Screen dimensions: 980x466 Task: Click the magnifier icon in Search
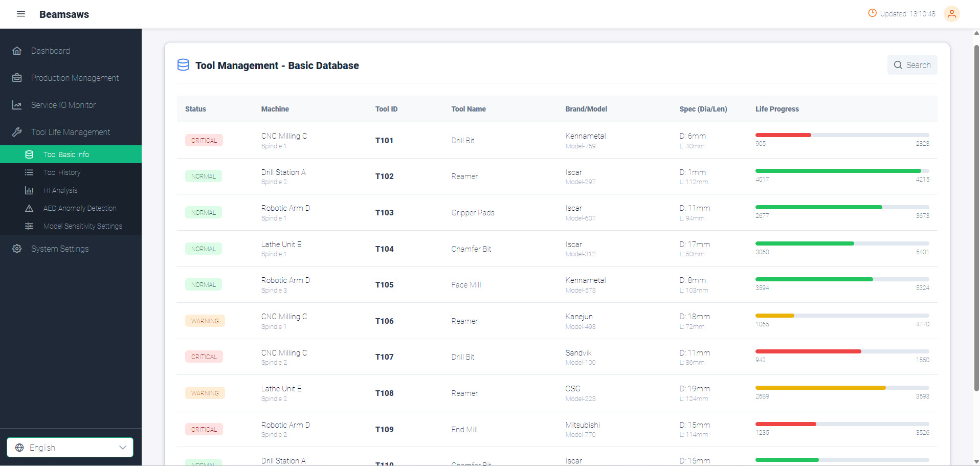(898, 65)
